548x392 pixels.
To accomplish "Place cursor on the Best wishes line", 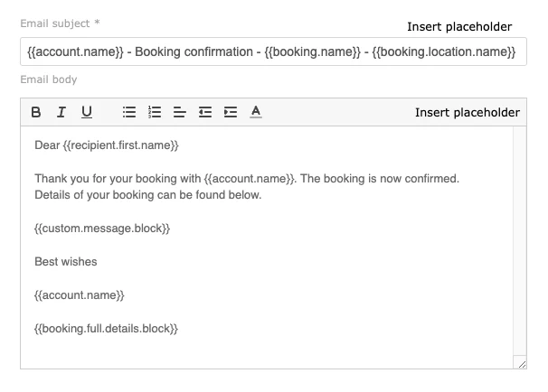I will [x=65, y=262].
